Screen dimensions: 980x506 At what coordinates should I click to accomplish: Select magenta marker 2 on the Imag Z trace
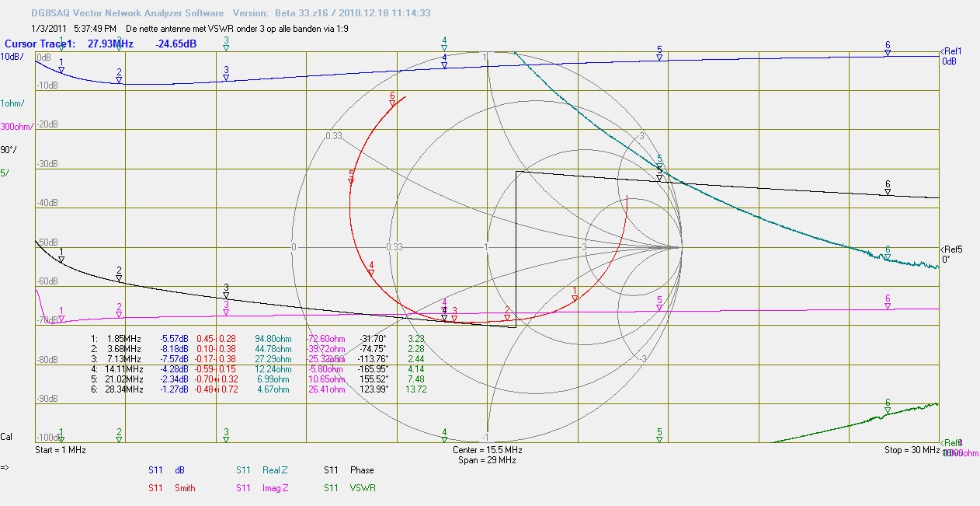tap(119, 311)
